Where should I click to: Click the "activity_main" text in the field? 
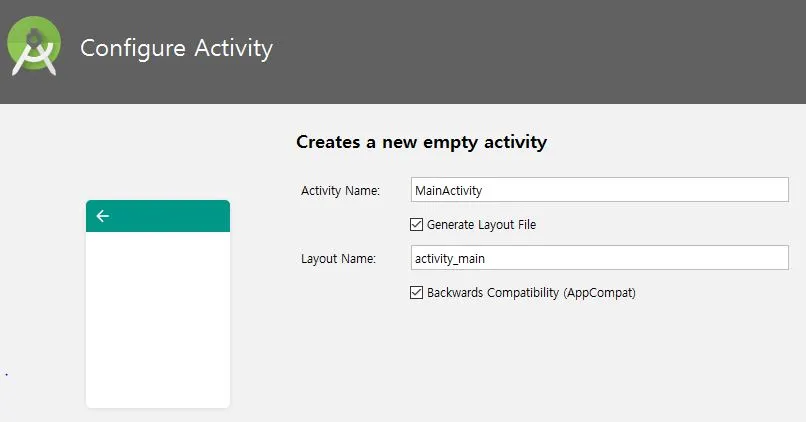pos(450,259)
